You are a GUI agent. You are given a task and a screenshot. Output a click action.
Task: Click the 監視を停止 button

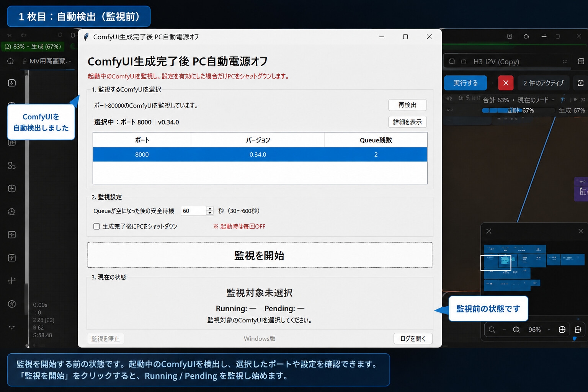point(105,338)
